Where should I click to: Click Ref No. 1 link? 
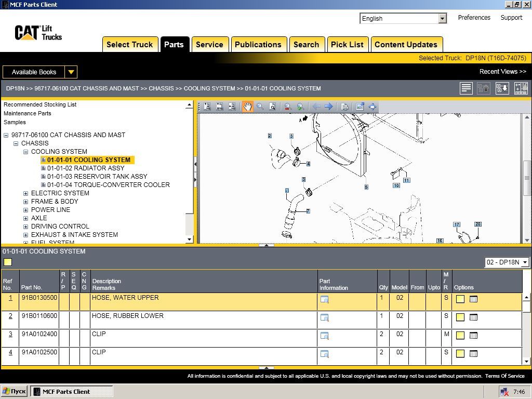[x=10, y=298]
